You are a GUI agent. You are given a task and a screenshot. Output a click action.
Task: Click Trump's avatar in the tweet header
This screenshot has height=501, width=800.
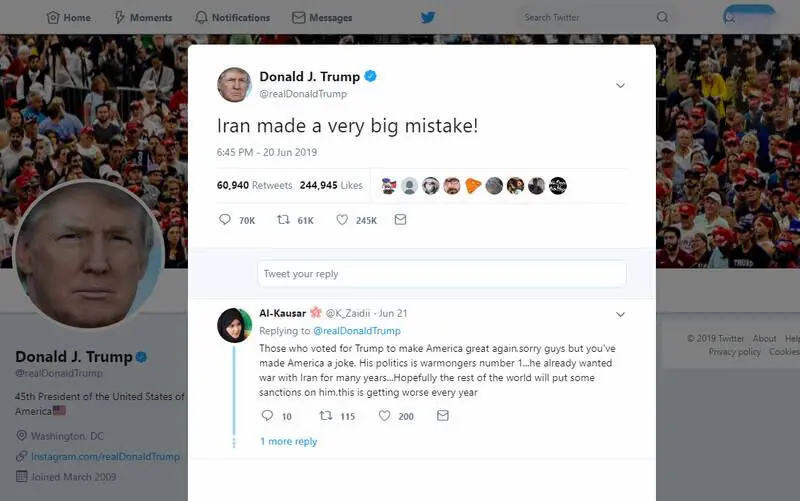pos(234,85)
